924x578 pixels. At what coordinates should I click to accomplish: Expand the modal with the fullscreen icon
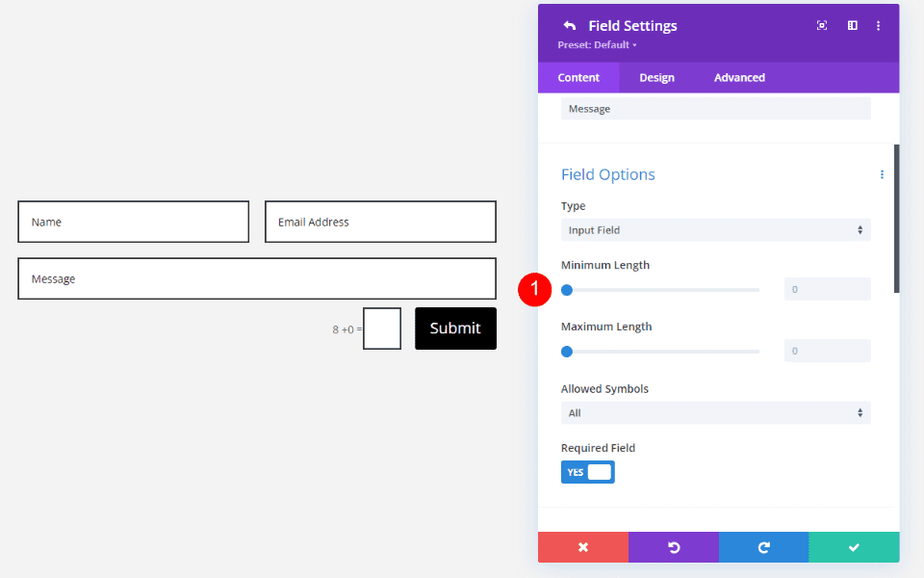[821, 25]
